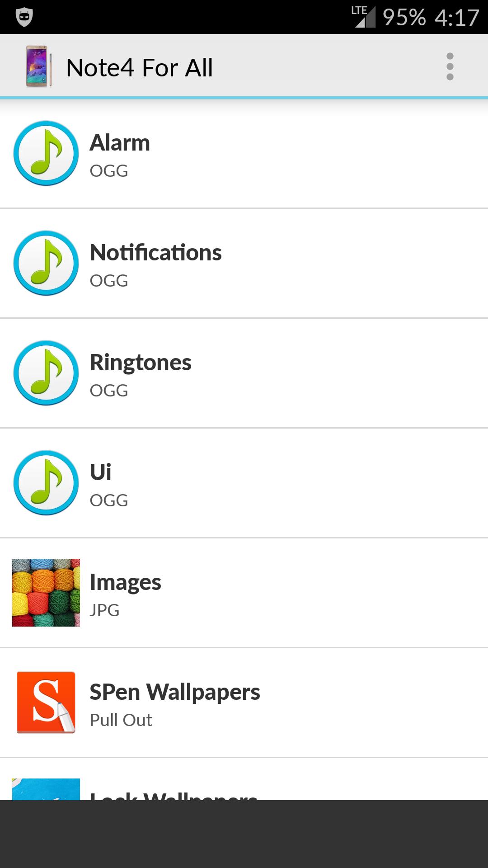Open the colorful yarn Images thumbnail
Image resolution: width=488 pixels, height=868 pixels.
click(46, 593)
